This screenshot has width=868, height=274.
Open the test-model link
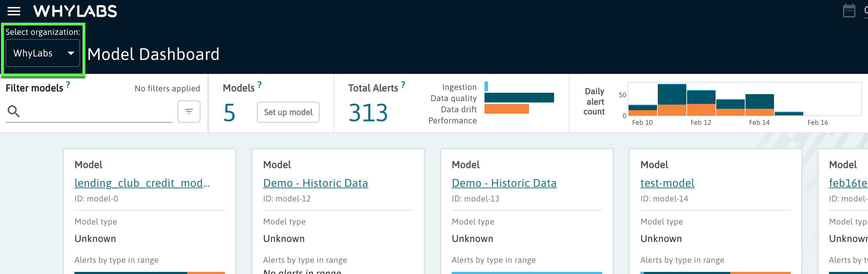(667, 183)
